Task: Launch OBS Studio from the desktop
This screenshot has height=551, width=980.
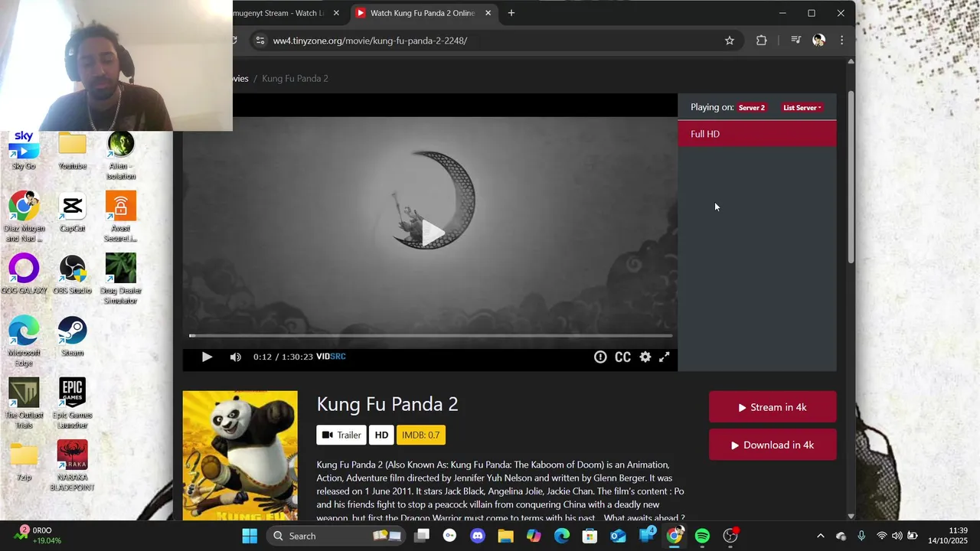Action: pos(72,275)
